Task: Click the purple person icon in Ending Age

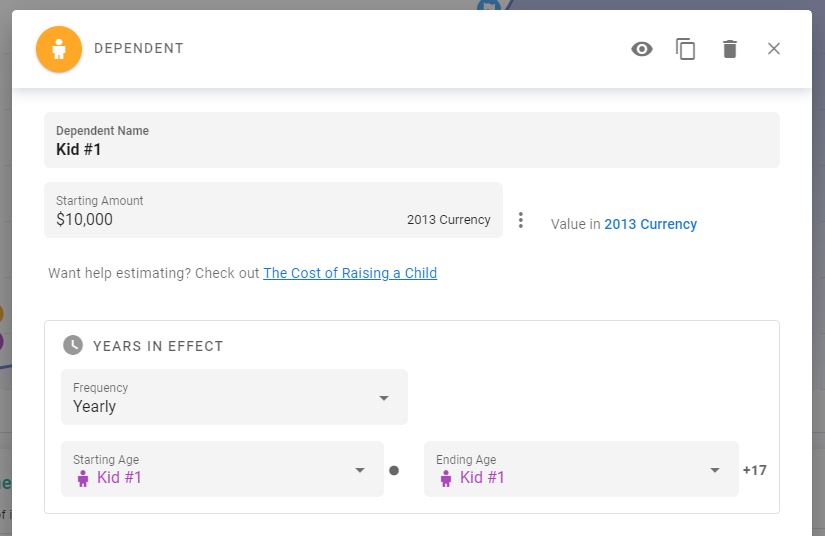Action: 446,478
